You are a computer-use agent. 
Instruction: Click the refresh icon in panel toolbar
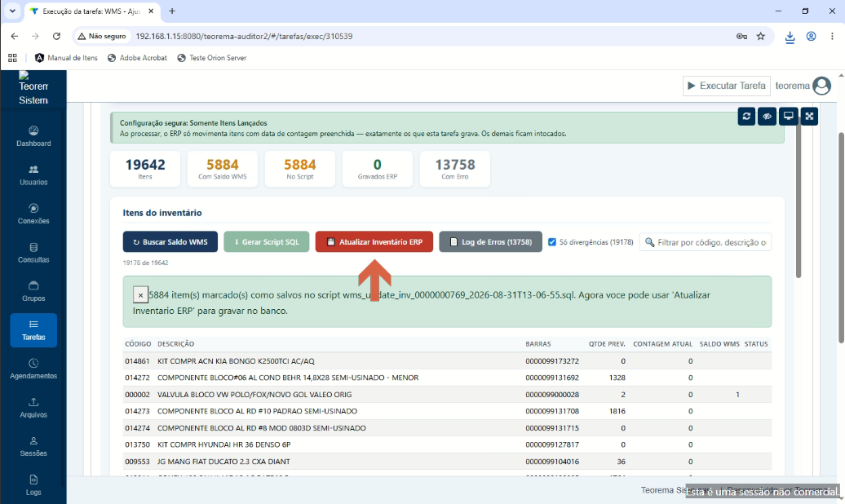pyautogui.click(x=746, y=116)
